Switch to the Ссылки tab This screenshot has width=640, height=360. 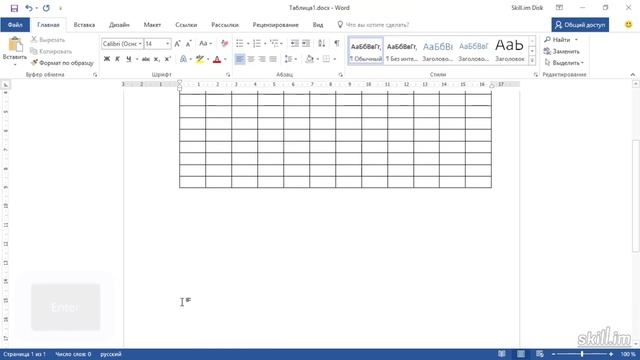186,24
